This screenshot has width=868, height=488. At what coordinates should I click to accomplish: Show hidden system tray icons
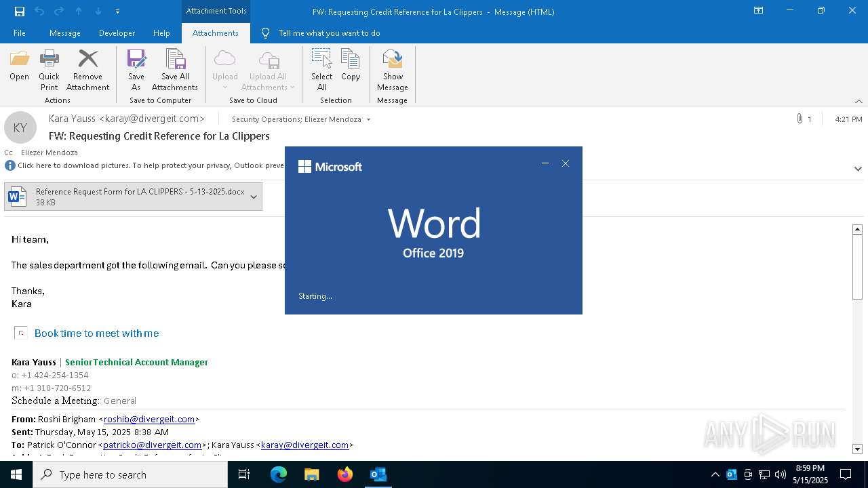pos(715,474)
